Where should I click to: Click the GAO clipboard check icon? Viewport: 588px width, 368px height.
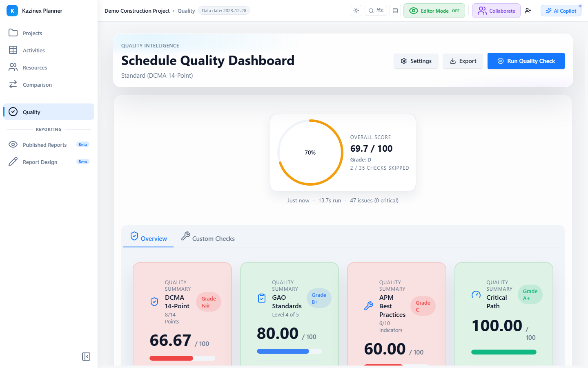[262, 298]
